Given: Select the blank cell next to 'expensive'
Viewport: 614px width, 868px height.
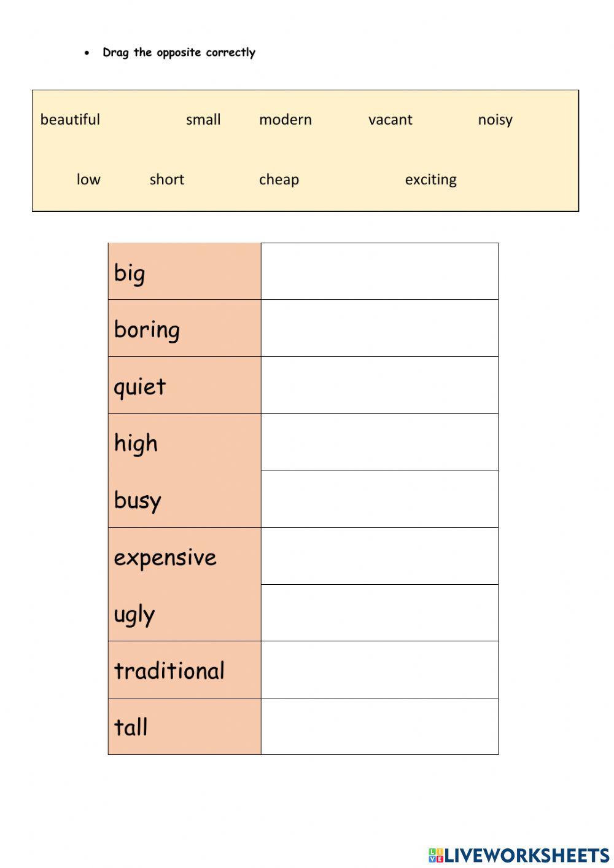Looking at the screenshot, I should pos(379,556).
